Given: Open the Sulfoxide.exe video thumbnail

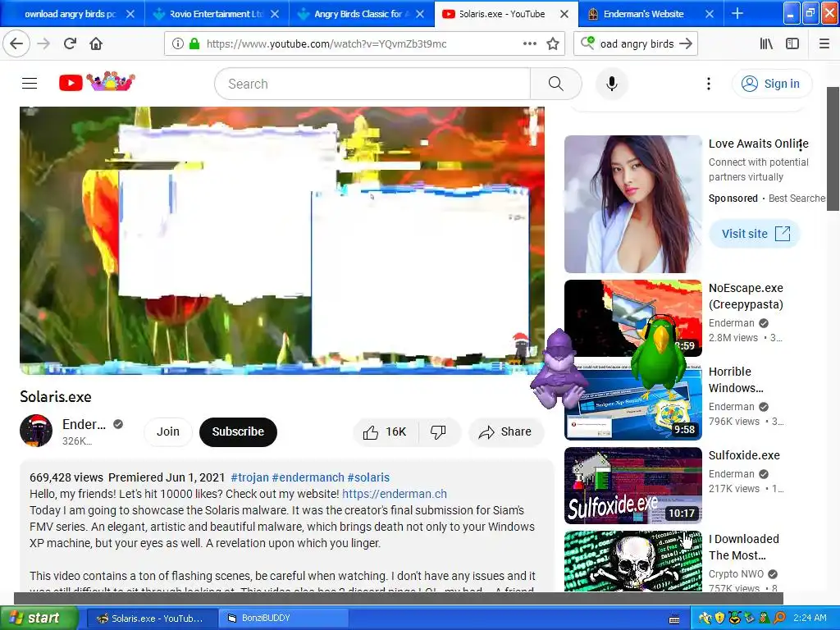Looking at the screenshot, I should point(632,486).
